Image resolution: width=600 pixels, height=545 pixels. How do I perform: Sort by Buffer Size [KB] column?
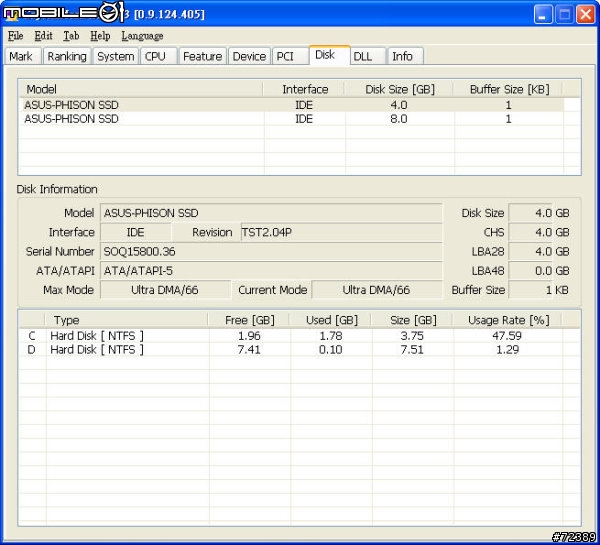click(508, 89)
